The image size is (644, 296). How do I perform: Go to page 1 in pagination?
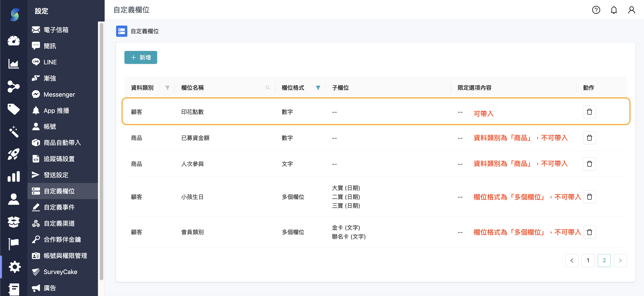(588, 260)
